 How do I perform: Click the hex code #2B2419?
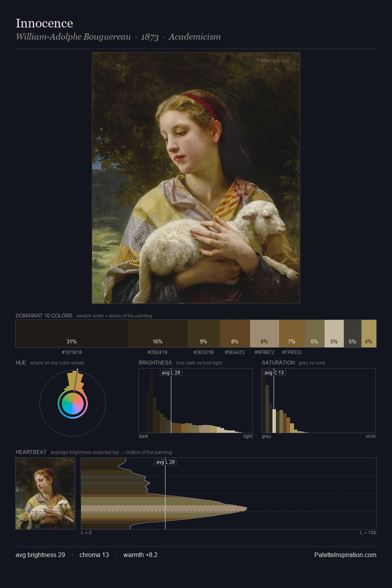click(158, 352)
